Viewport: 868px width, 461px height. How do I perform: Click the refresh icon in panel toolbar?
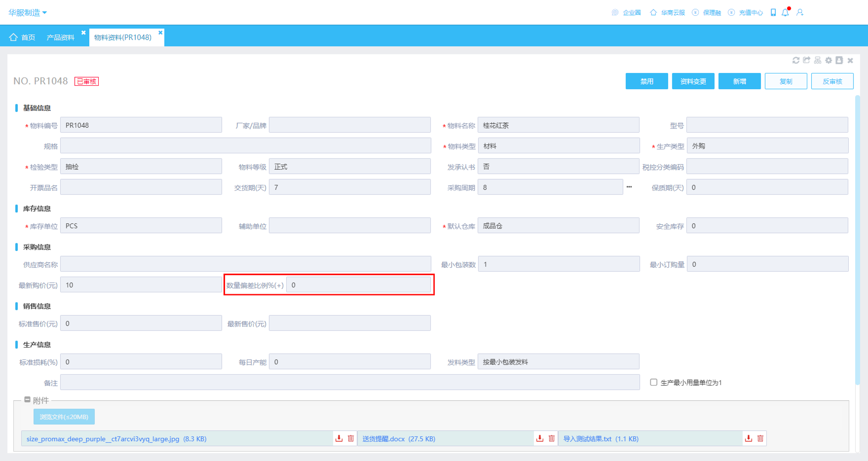point(796,61)
